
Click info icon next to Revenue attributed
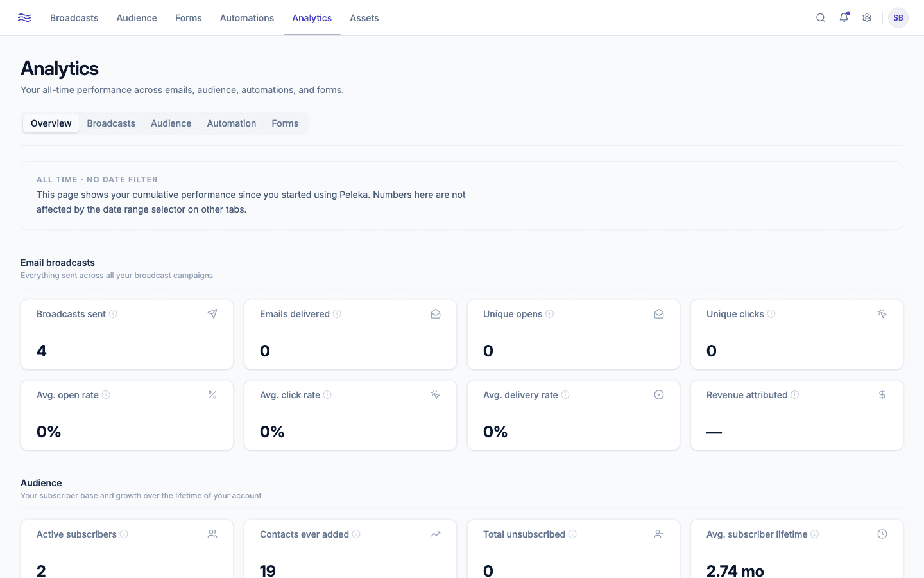coord(795,395)
